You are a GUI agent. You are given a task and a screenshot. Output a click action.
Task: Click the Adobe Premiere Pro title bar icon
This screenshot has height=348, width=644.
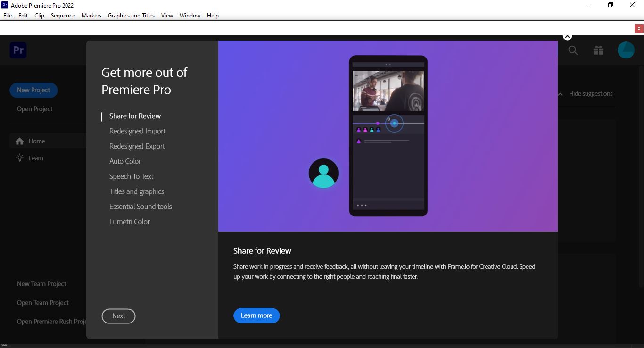click(5, 5)
